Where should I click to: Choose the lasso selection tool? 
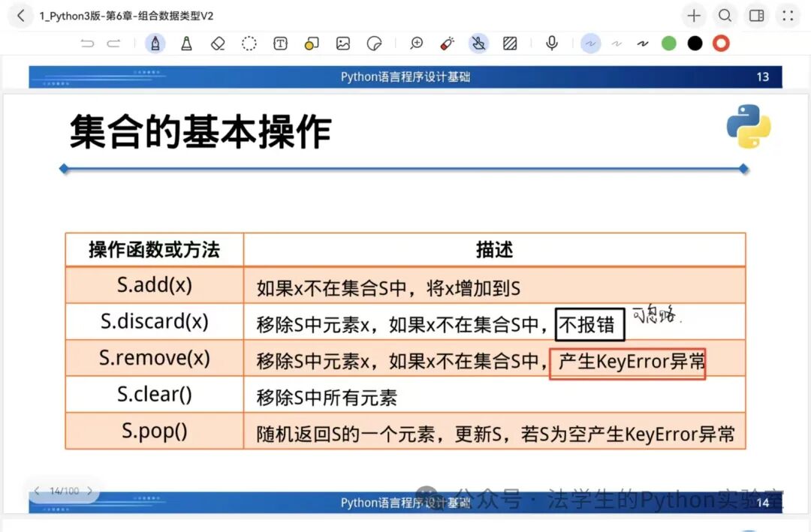[249, 44]
